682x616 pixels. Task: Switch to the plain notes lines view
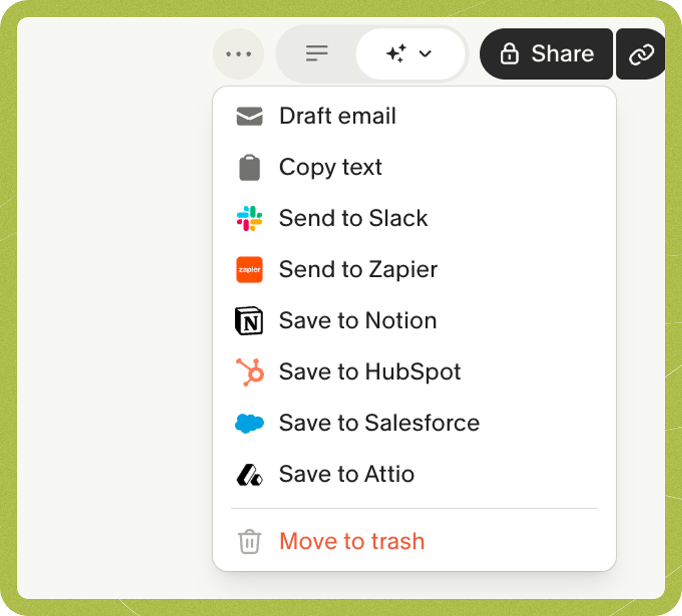point(317,53)
